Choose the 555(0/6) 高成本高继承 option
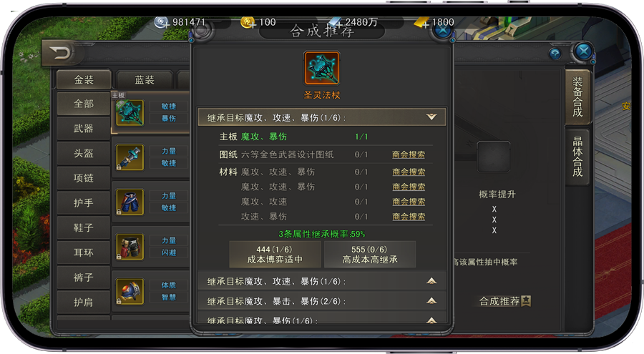The image size is (644, 354). point(370,255)
